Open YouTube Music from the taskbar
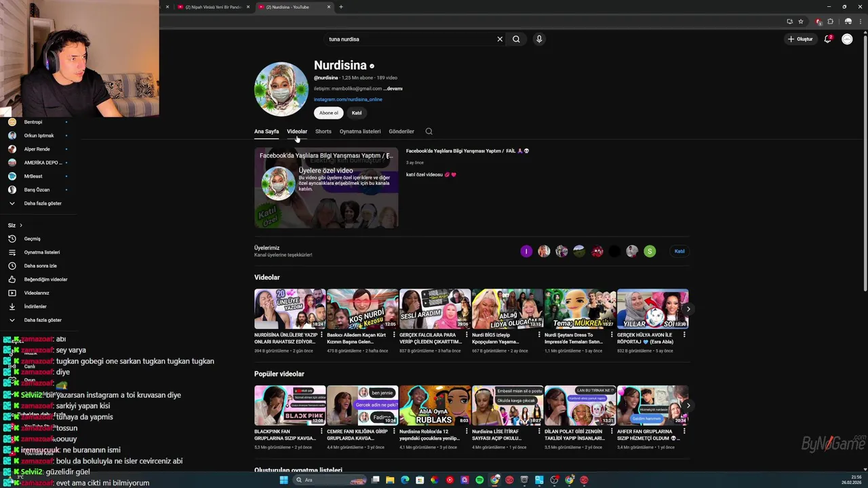 coord(450,480)
